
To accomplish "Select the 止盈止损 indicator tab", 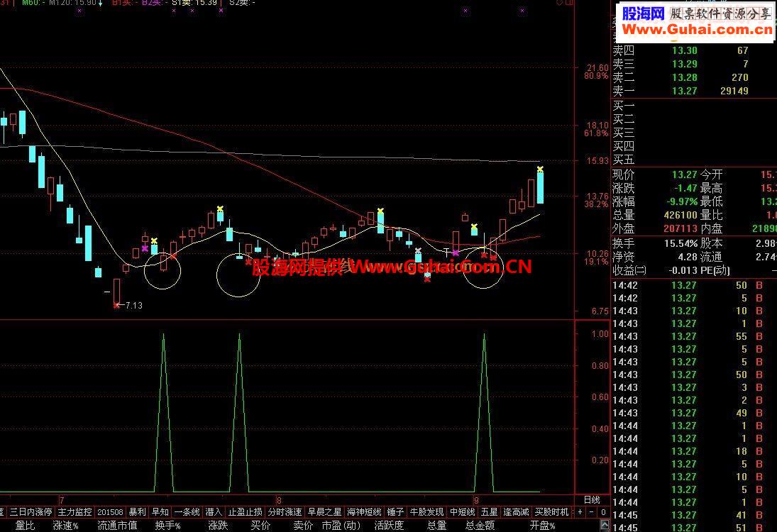I will click(x=245, y=511).
